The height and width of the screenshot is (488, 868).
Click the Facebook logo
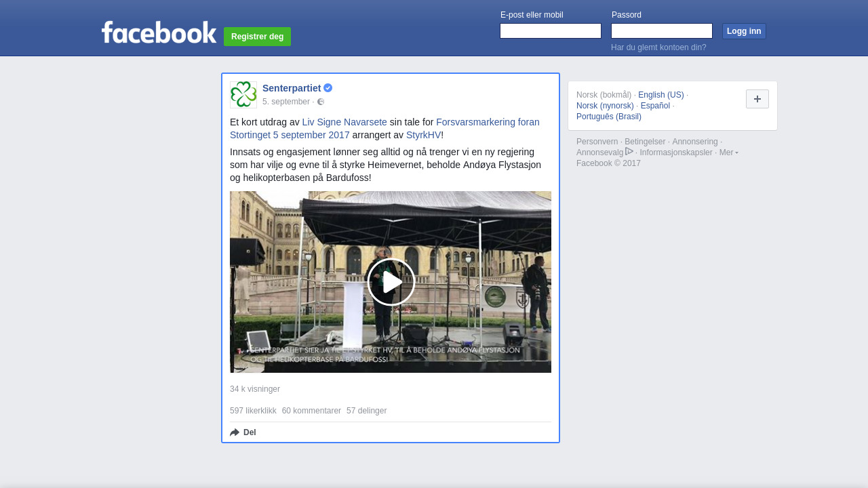click(159, 32)
